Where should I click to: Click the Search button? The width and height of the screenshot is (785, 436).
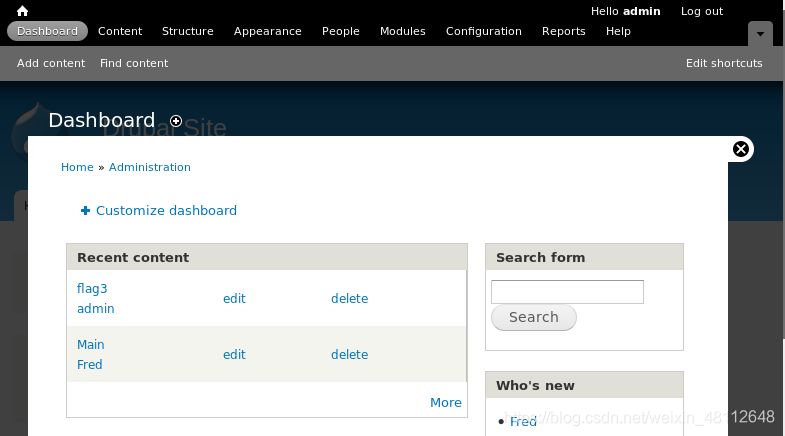pyautogui.click(x=534, y=317)
